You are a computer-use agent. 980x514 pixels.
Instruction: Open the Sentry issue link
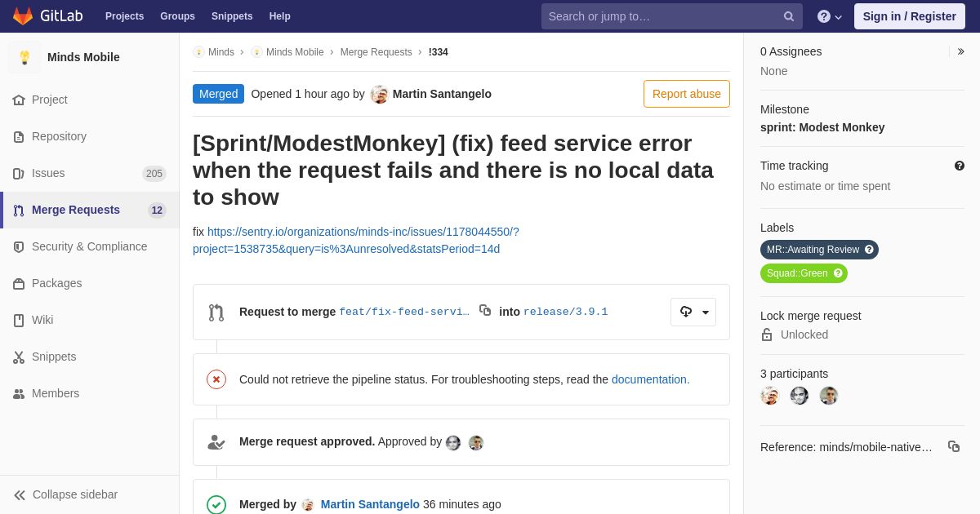click(356, 240)
